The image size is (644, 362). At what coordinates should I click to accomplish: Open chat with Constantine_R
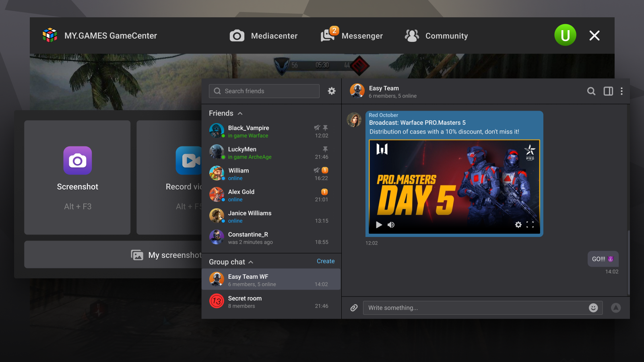(271, 238)
